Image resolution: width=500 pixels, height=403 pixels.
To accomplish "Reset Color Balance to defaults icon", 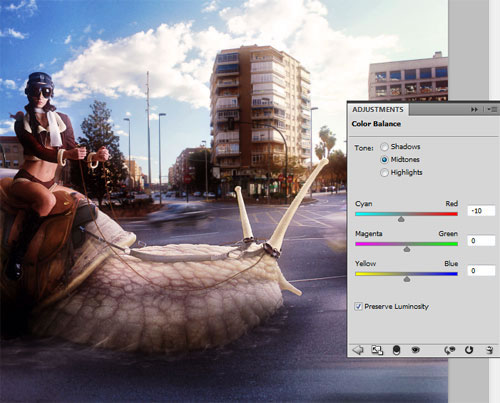I will (469, 350).
